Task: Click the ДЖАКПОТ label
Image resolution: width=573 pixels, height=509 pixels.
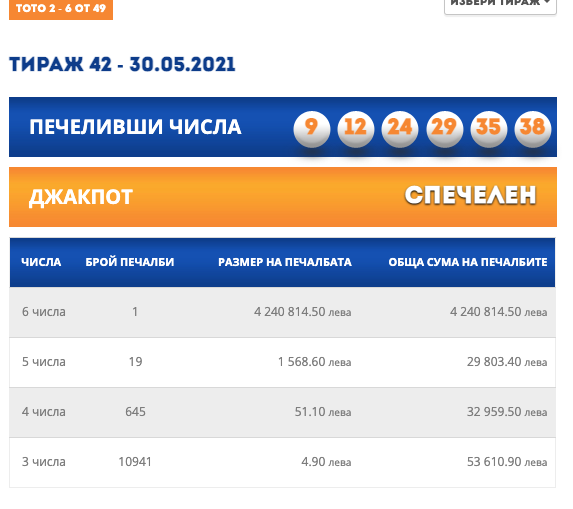Action: (x=81, y=197)
